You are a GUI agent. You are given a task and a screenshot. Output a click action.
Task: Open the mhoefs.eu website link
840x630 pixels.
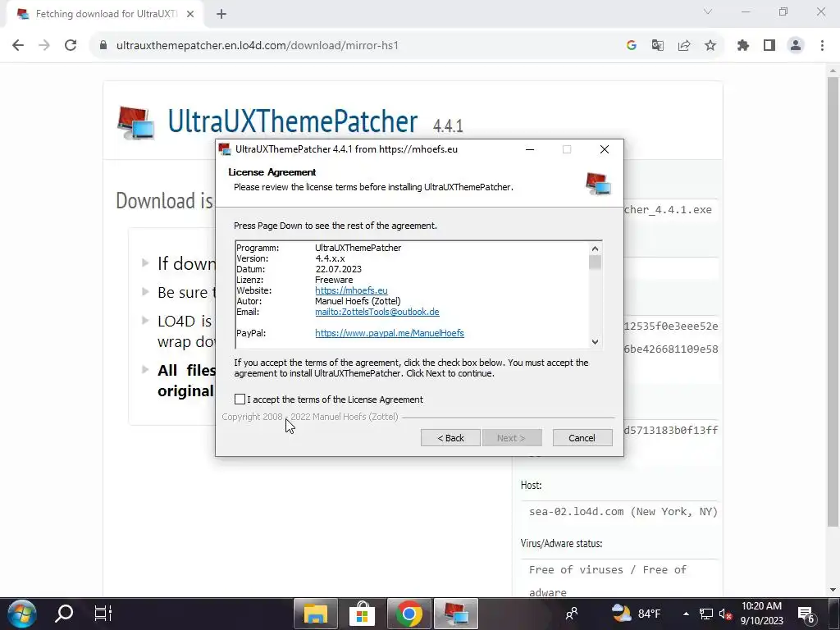[x=351, y=290]
